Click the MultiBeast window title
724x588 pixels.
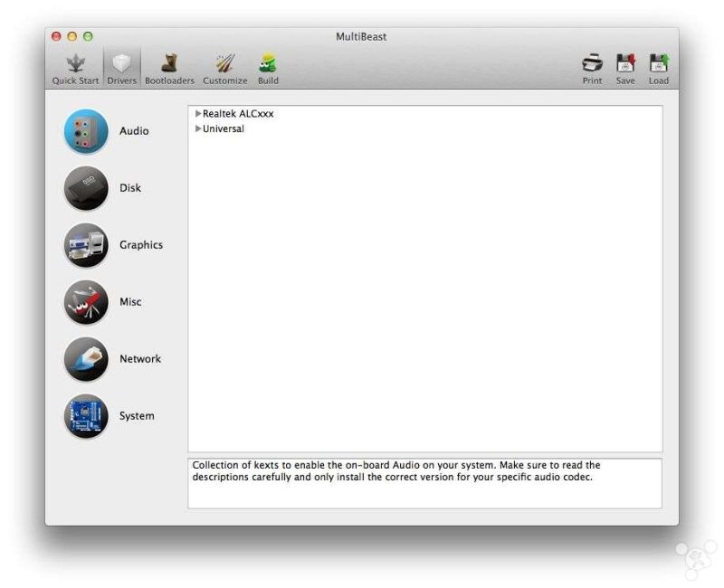click(x=361, y=37)
